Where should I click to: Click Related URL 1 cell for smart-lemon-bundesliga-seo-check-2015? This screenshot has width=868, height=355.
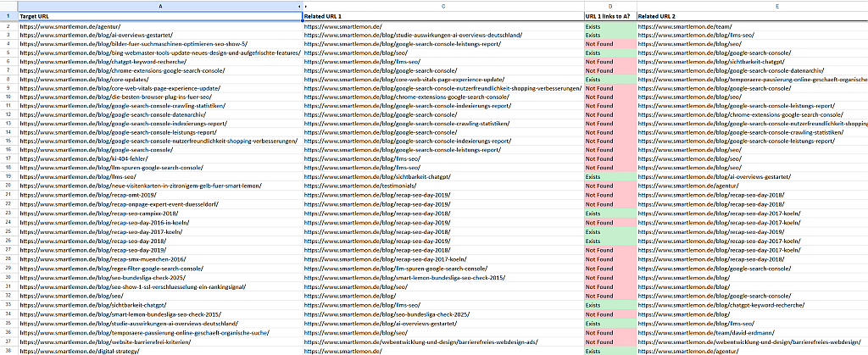click(443, 278)
